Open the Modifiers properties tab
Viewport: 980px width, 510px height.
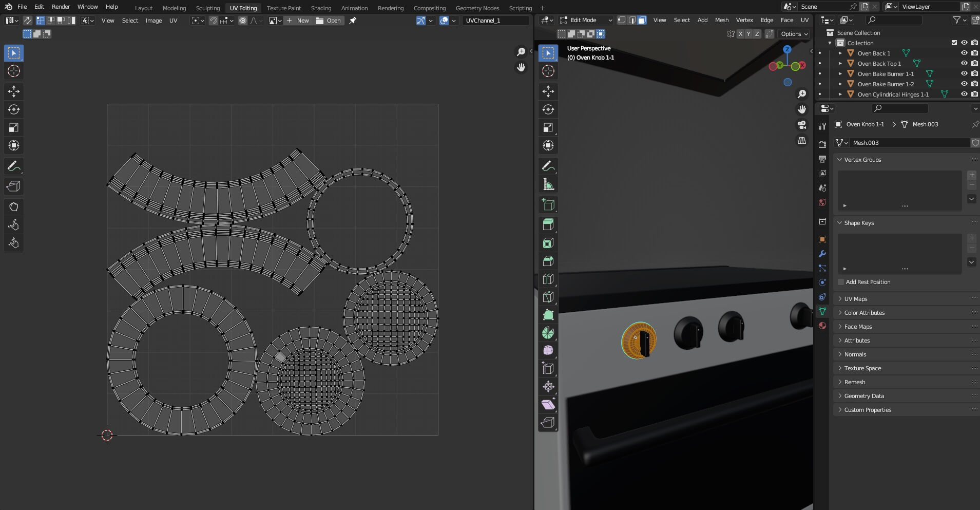pos(822,254)
